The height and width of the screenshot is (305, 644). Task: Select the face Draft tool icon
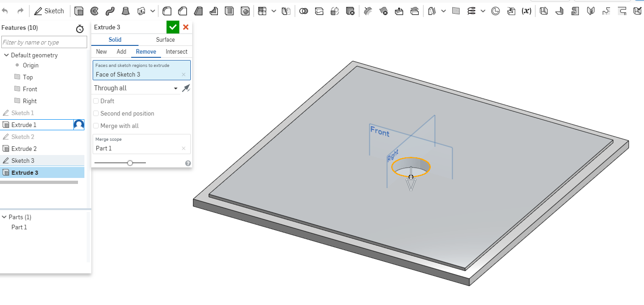tap(199, 11)
